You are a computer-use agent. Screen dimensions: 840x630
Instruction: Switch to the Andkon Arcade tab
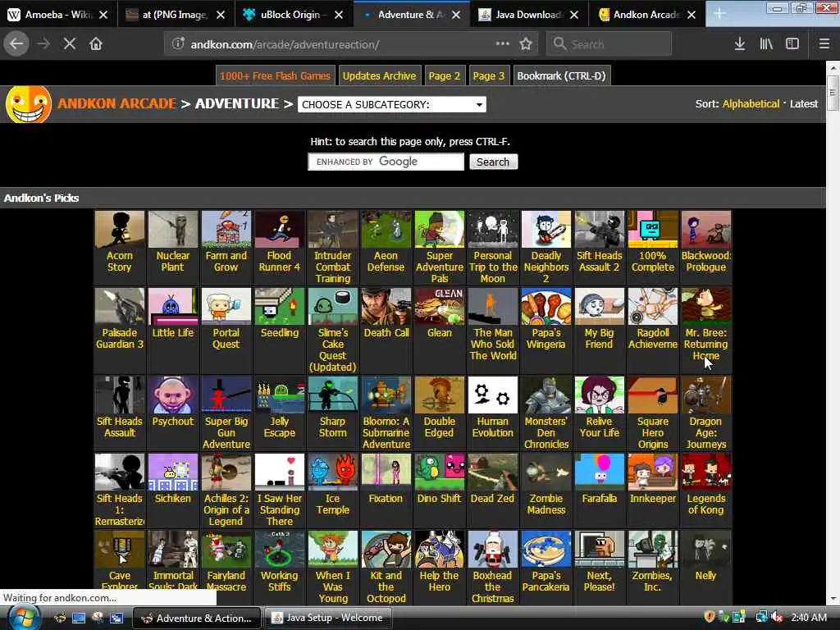click(x=646, y=15)
